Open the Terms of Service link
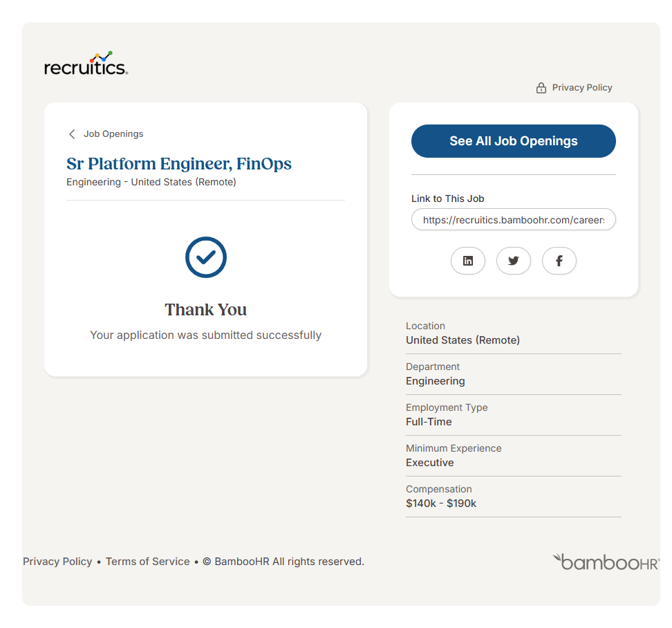 click(148, 562)
